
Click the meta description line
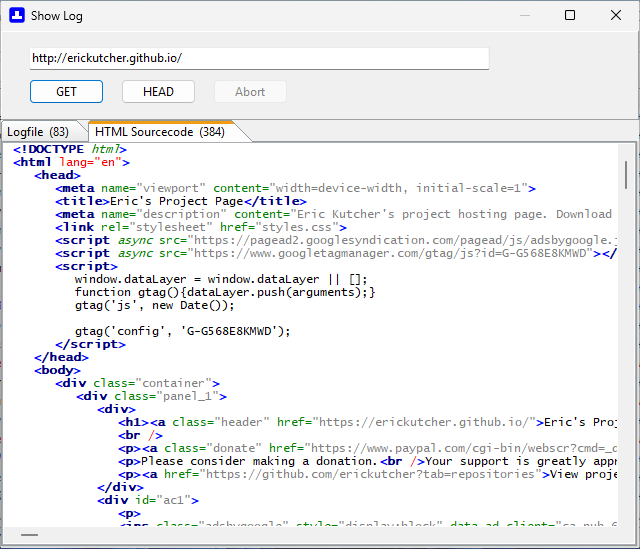point(333,214)
